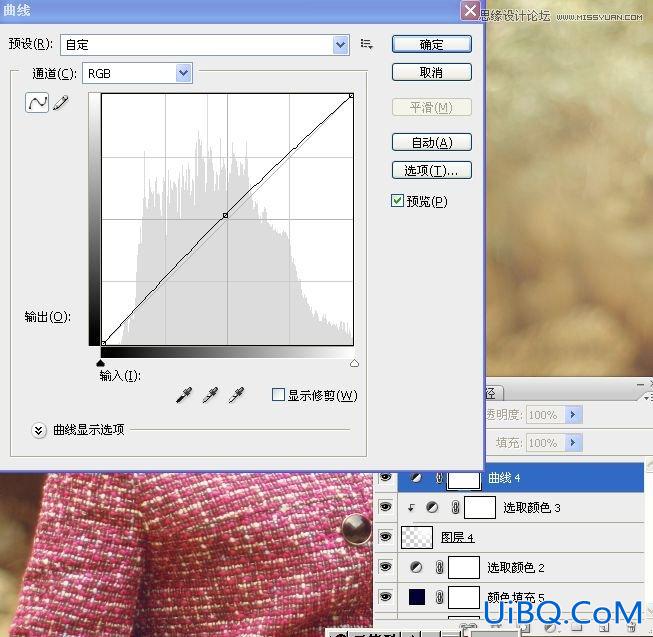Select the pencil draw-curve tool
This screenshot has height=637, width=653.
pyautogui.click(x=61, y=103)
